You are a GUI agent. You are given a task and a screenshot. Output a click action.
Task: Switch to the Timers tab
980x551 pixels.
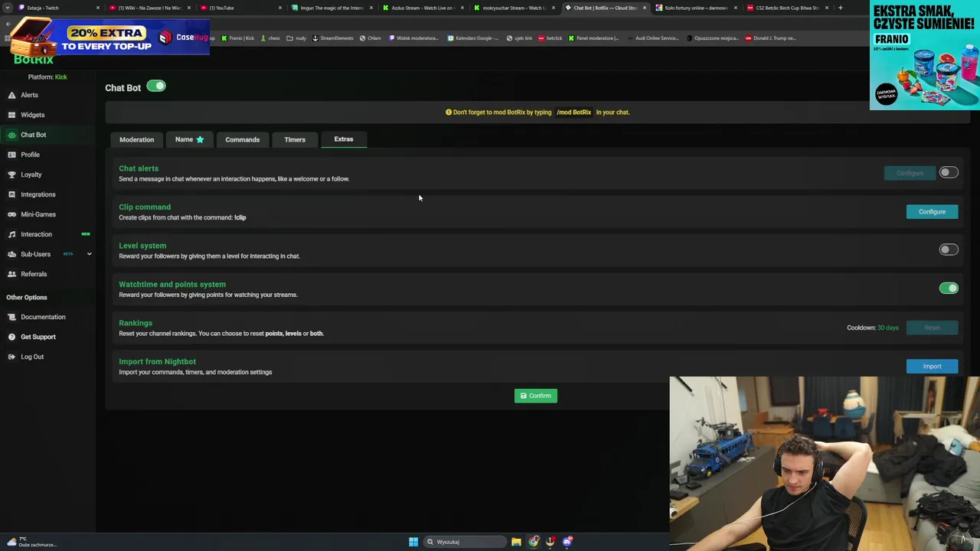coord(295,139)
